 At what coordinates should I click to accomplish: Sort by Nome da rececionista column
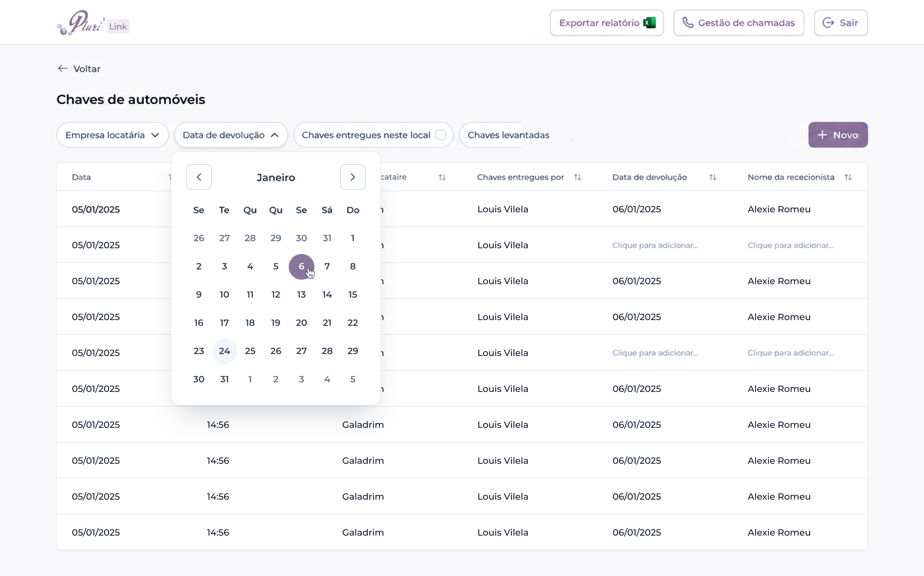[848, 177]
